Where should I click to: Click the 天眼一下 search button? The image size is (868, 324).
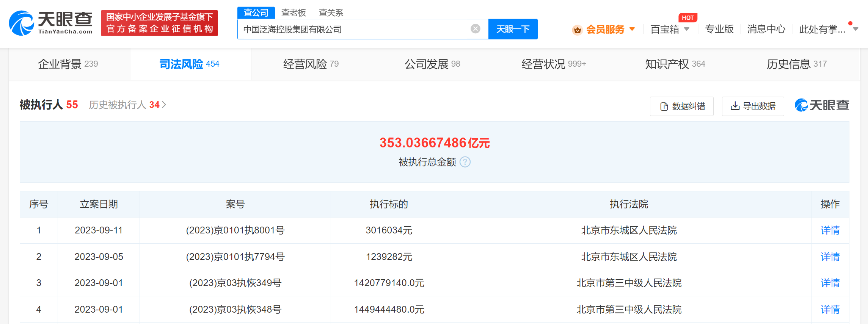point(513,29)
